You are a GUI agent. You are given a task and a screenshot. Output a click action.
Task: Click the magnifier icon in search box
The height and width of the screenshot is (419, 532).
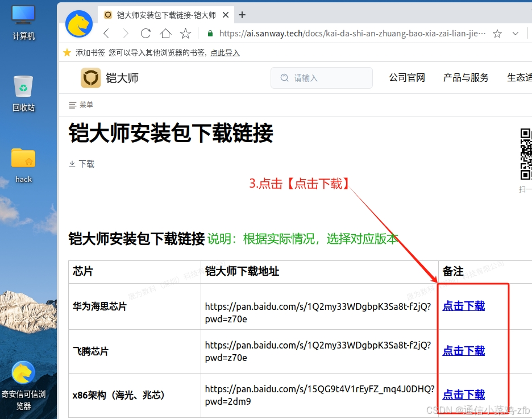point(284,78)
